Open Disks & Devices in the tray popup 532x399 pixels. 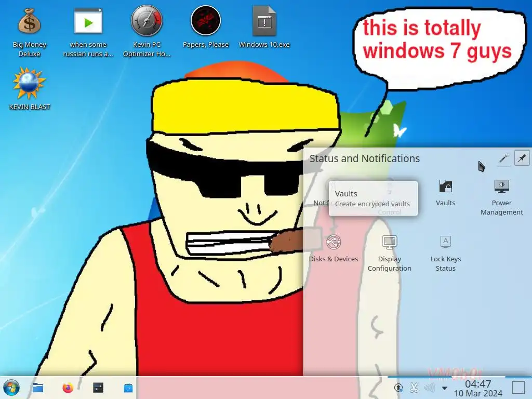tap(334, 249)
